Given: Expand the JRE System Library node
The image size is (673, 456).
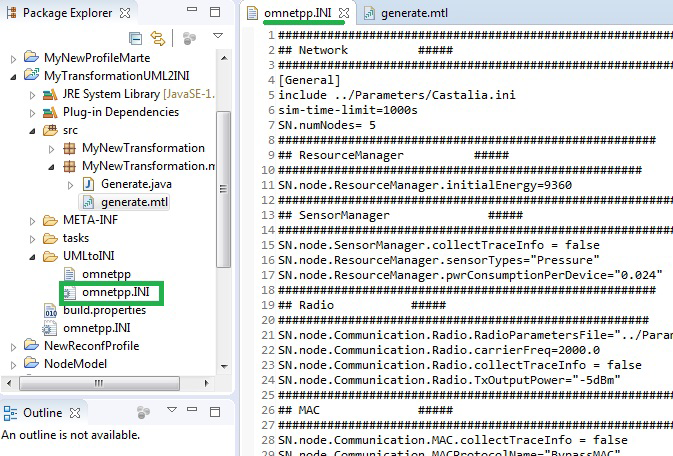Looking at the screenshot, I should tap(33, 94).
